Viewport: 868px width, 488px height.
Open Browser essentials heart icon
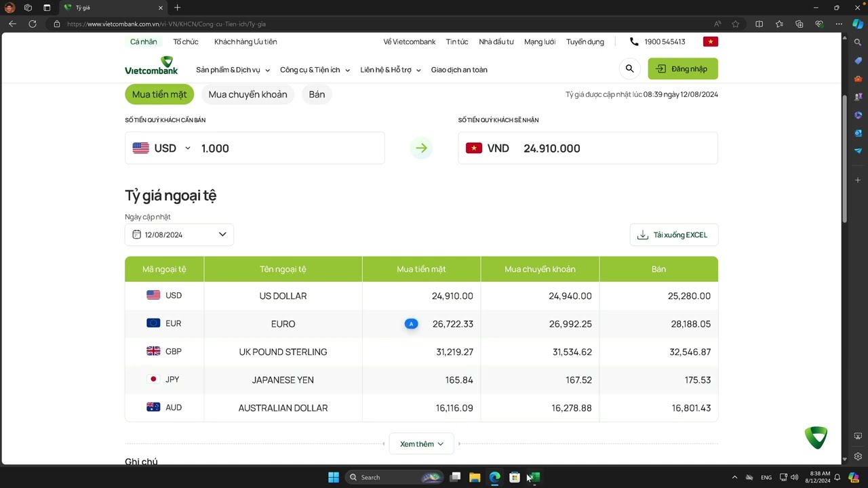pyautogui.click(x=818, y=24)
